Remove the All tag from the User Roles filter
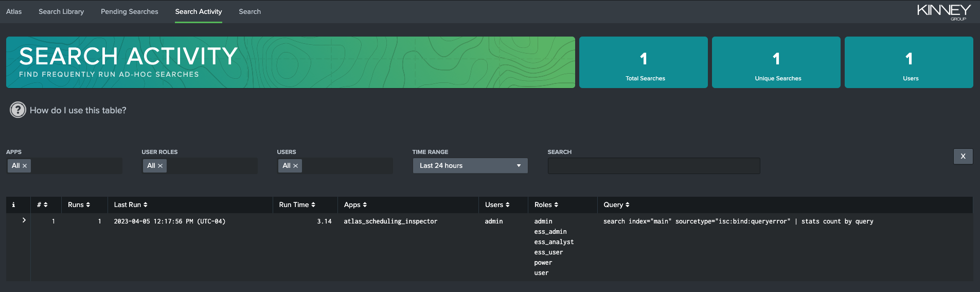Screen dimensions: 980x292 pyautogui.click(x=160, y=166)
